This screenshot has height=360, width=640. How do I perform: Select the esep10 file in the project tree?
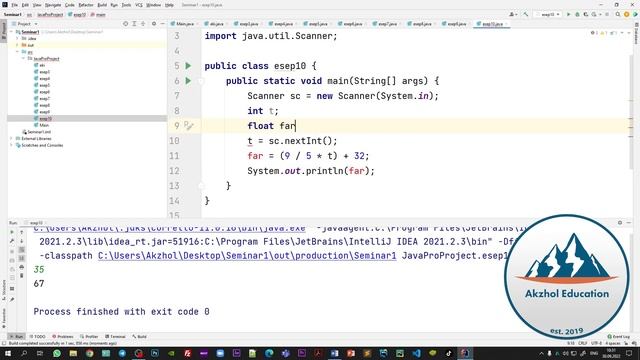(x=45, y=118)
